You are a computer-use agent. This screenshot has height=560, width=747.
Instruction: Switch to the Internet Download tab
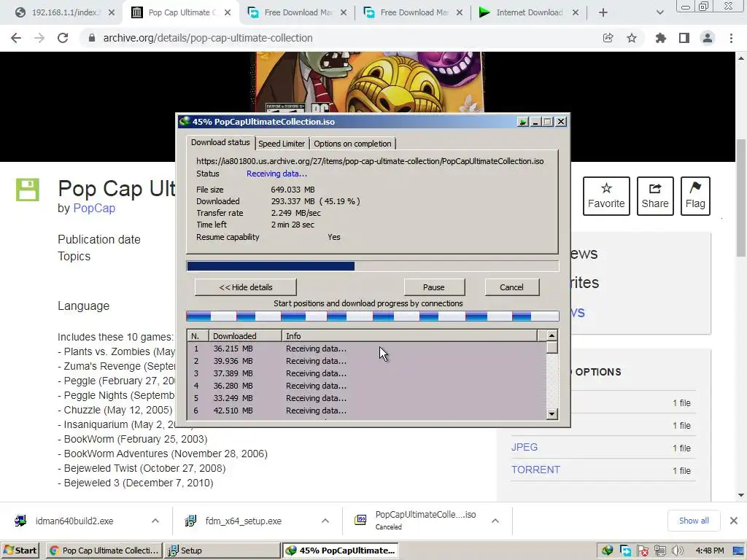529,12
